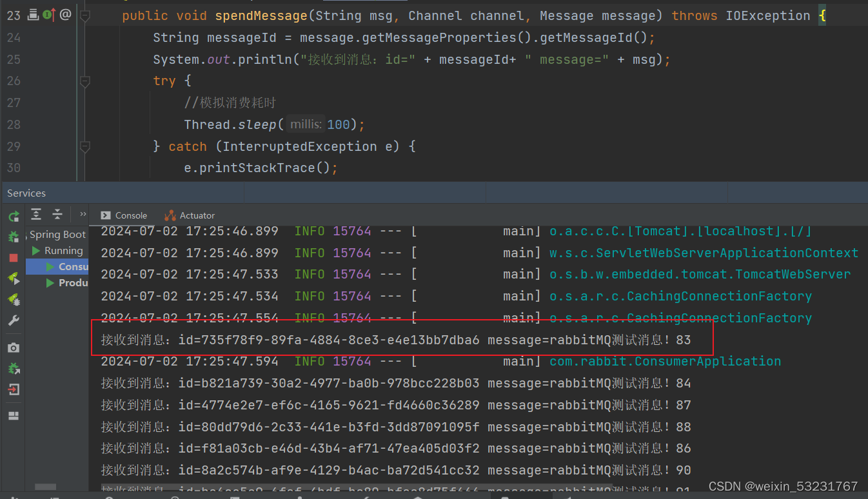Open the com.rabbit.ConsumerApplication log link
868x499 pixels.
[x=665, y=361]
